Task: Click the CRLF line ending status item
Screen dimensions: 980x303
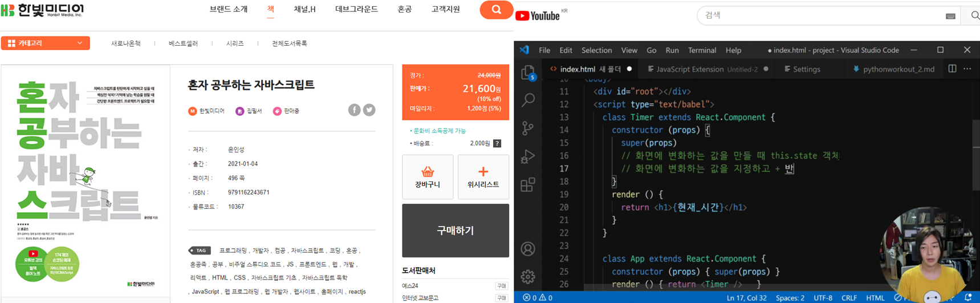Action: pyautogui.click(x=849, y=298)
